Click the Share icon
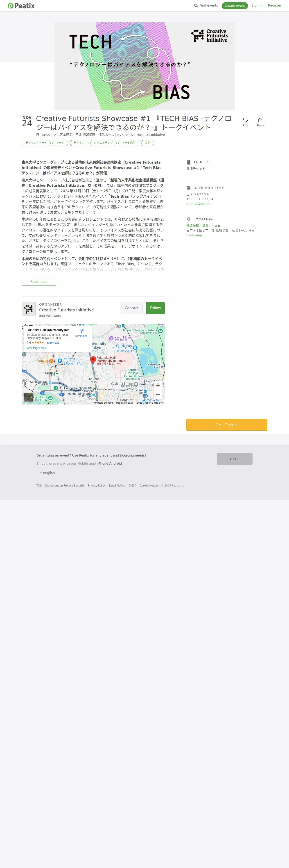This screenshot has height=868, width=289. coord(260,120)
